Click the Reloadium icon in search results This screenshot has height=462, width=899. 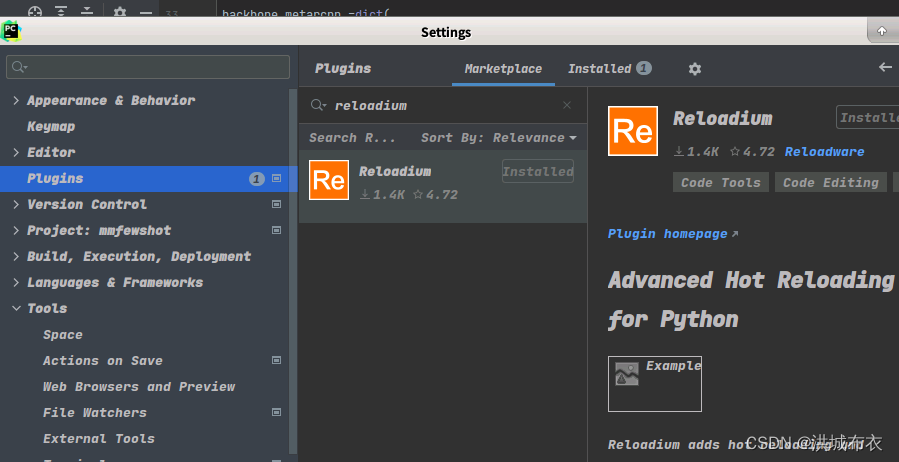click(x=329, y=180)
